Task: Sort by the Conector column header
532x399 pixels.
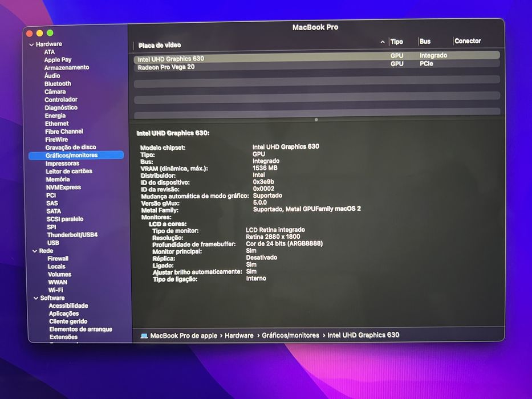Action: (468, 41)
